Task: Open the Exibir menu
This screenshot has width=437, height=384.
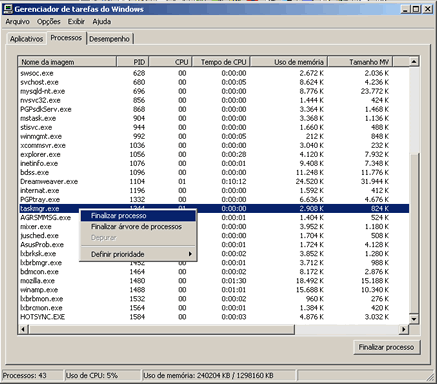Action: tap(76, 22)
